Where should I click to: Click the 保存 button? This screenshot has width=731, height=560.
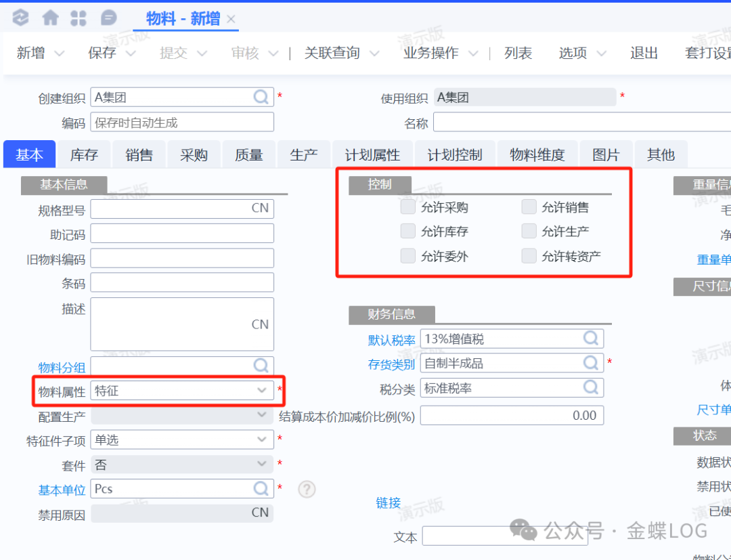tap(102, 53)
